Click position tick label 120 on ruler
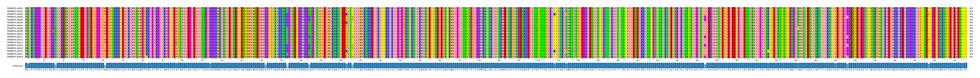 tap(261, 60)
